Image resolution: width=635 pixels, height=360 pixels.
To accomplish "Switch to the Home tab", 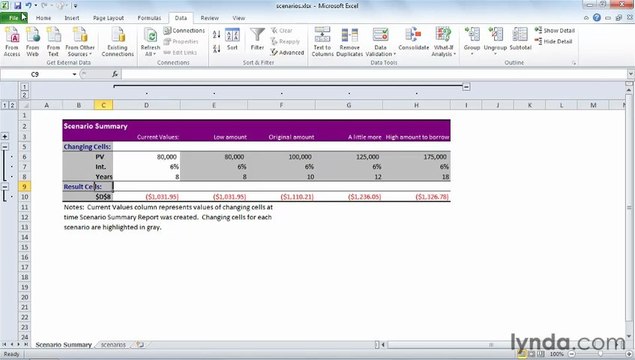I will 43,18.
